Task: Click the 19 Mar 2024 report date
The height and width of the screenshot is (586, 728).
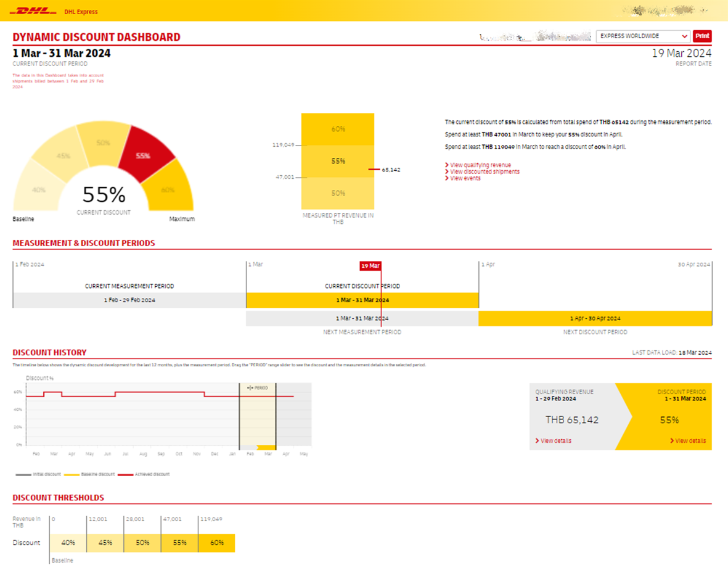Action: click(x=682, y=53)
